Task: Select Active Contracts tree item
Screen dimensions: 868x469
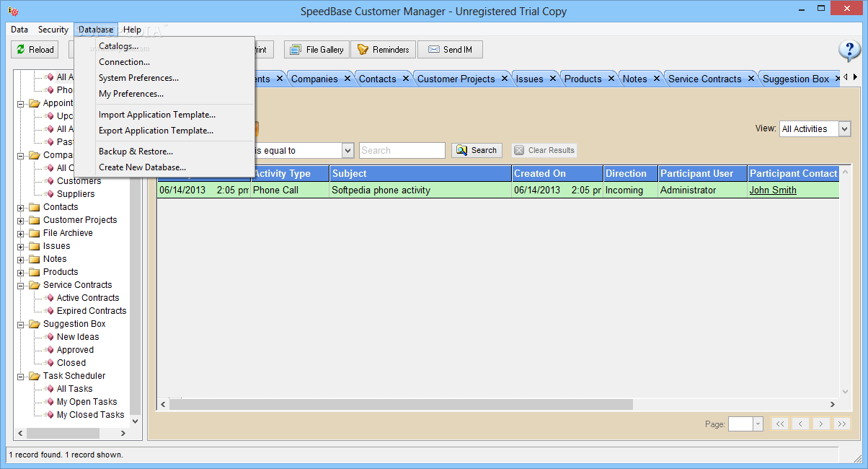Action: point(88,298)
